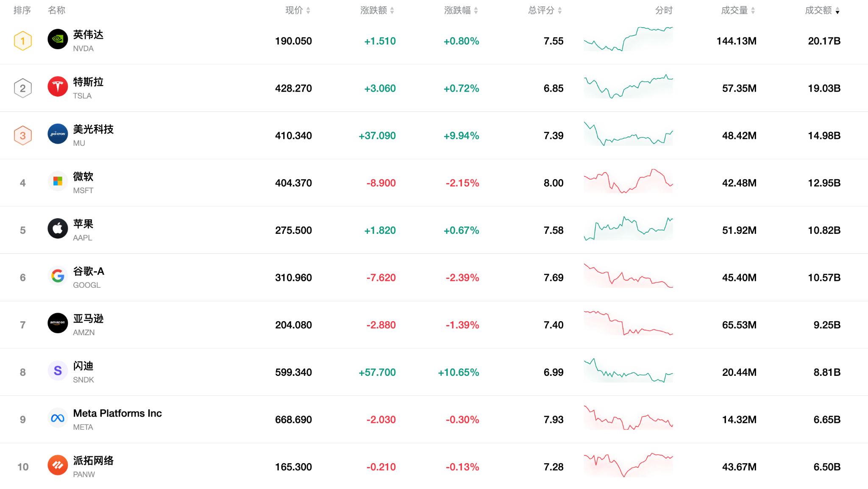Select the Apple logo icon
The width and height of the screenshot is (868, 489).
[x=58, y=229]
